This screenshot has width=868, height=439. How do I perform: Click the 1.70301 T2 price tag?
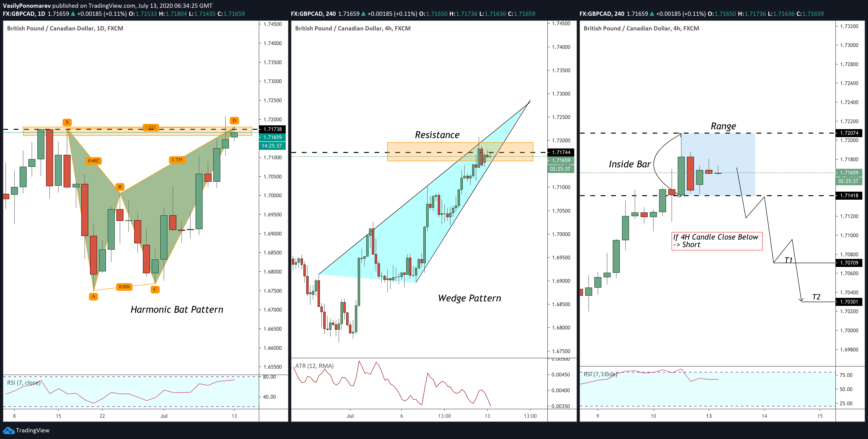tap(849, 302)
